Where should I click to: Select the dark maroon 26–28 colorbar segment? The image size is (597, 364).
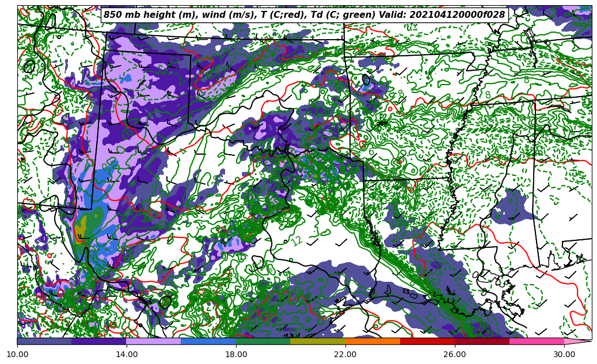(x=482, y=341)
